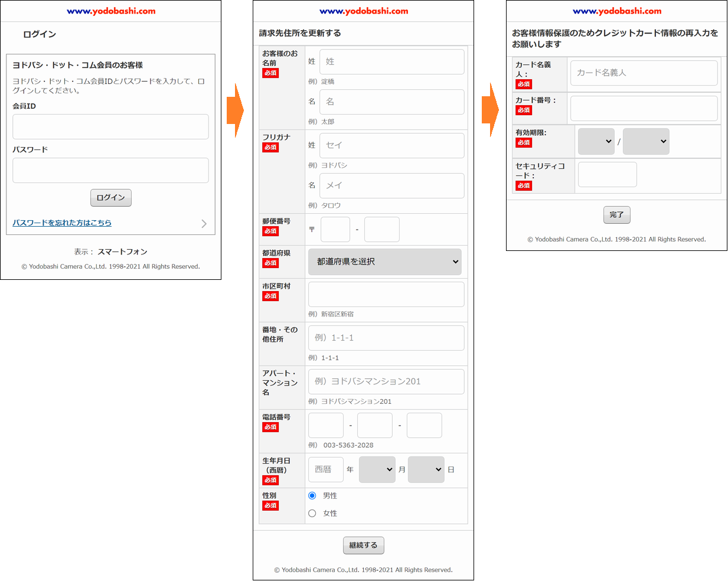Click the カード番号 input field
This screenshot has height=581, width=728.
click(x=644, y=109)
